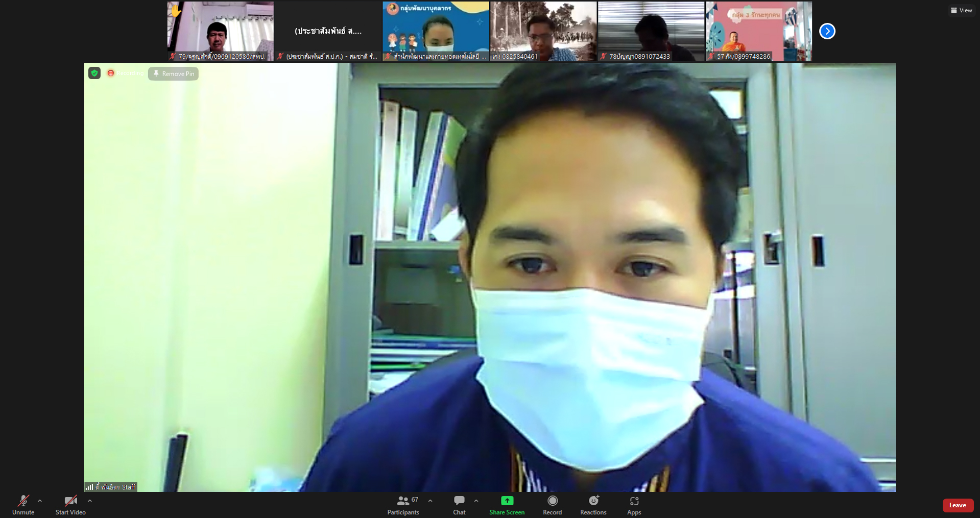Open Reactions menu
The width and height of the screenshot is (980, 518).
tap(593, 505)
